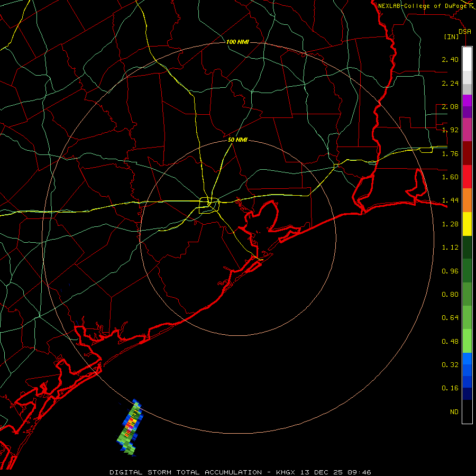Image resolution: width=476 pixels, height=476 pixels.
Task: Select the black ND swatch
Action: [467, 411]
